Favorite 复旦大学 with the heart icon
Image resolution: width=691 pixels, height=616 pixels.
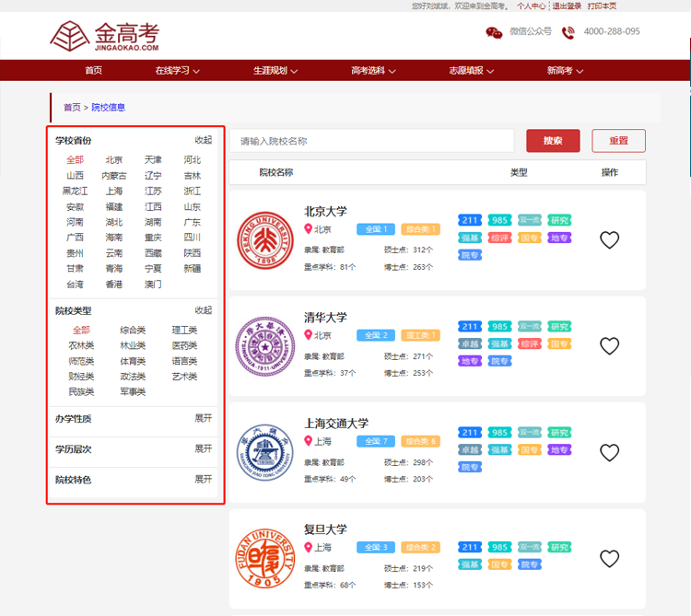[x=609, y=559]
